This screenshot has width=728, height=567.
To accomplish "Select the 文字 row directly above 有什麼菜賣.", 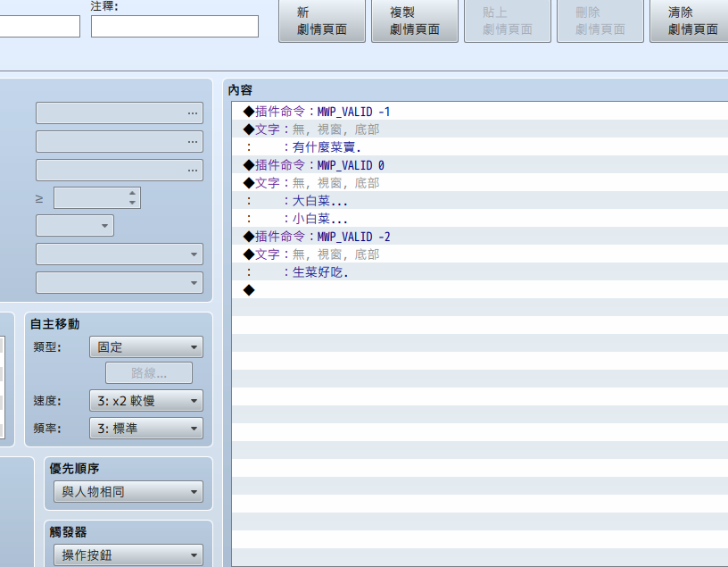I will coord(480,129).
